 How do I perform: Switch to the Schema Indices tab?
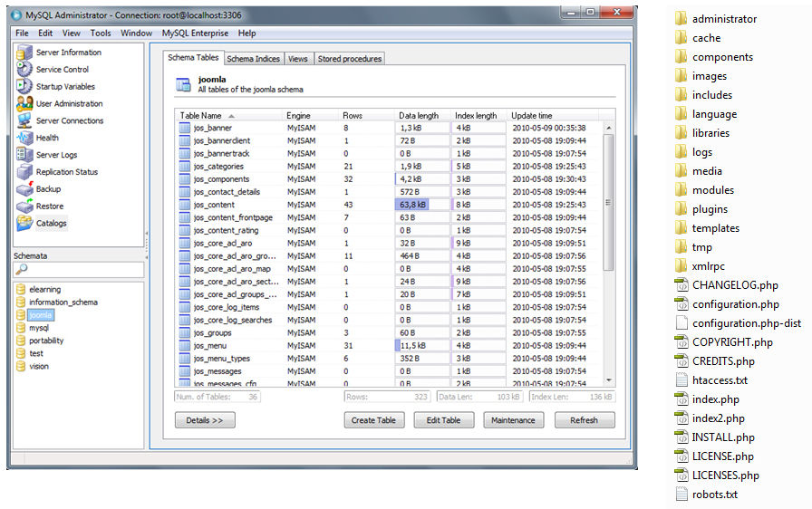[x=253, y=59]
